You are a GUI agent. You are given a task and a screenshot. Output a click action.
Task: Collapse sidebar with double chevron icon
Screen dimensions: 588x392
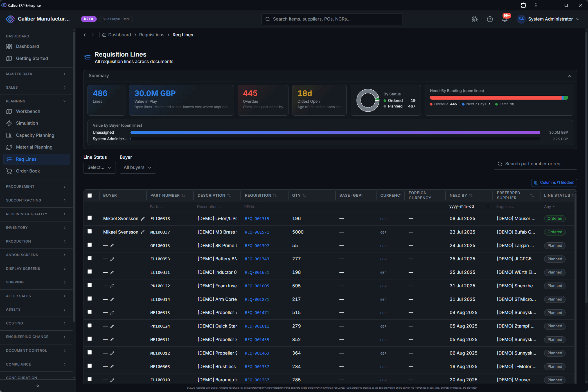[x=38, y=386]
